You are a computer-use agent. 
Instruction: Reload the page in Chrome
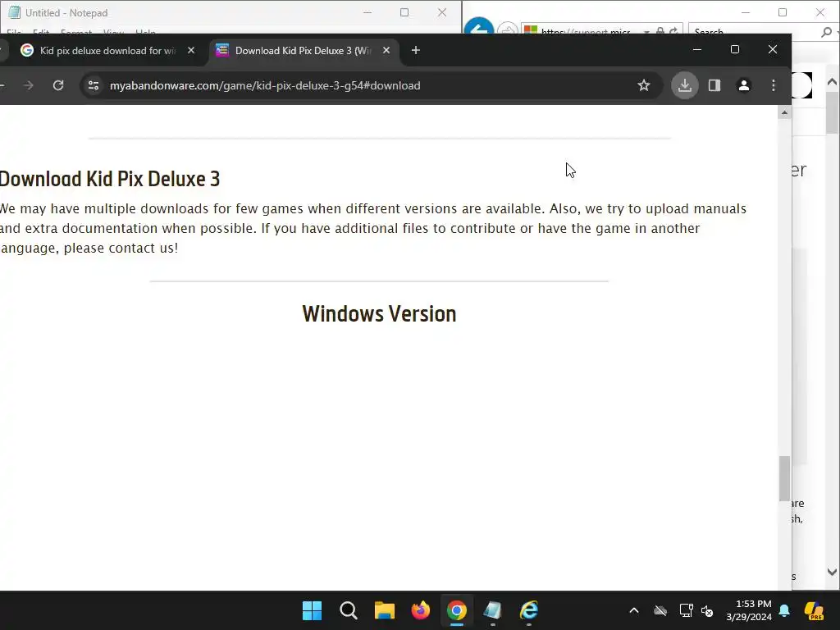[x=58, y=85]
